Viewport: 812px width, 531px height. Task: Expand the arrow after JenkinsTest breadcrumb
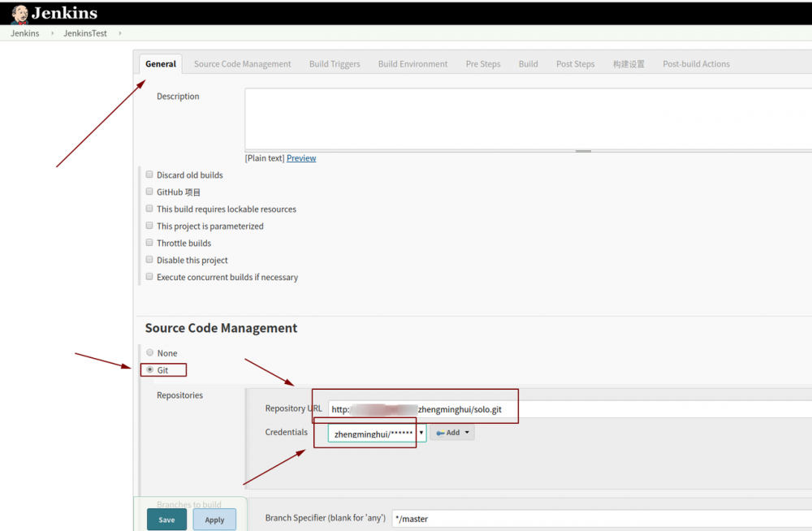pos(120,33)
